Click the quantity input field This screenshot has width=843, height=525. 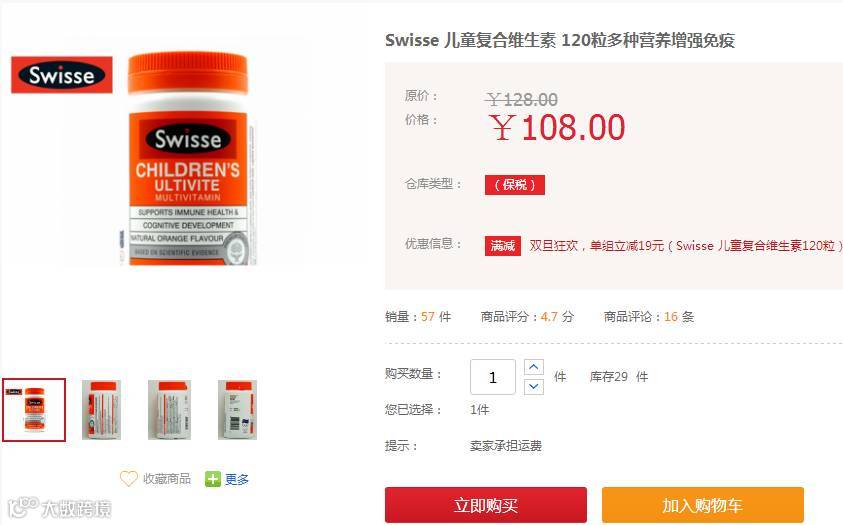point(493,377)
